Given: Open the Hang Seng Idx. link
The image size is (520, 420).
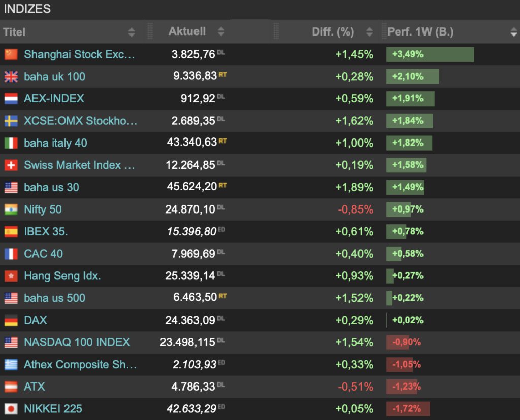Looking at the screenshot, I should point(62,276).
